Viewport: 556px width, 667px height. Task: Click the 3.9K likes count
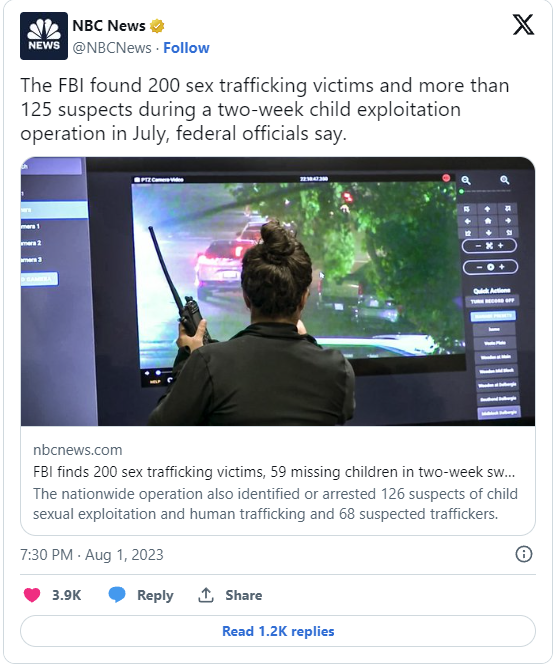[67, 595]
